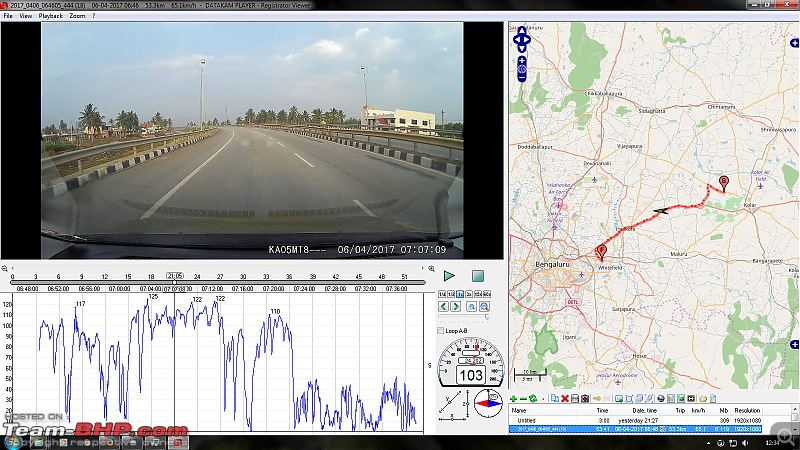Pan map left with arrow control
800x450 pixels.
[515, 39]
